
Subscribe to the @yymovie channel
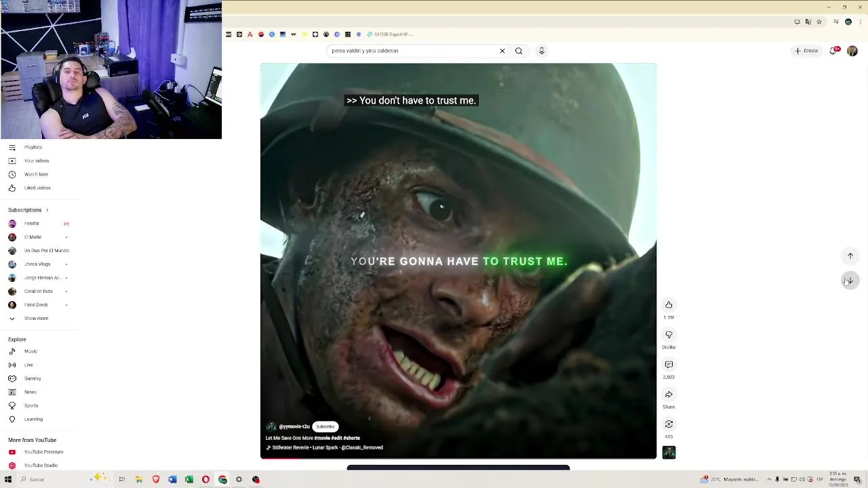(325, 426)
